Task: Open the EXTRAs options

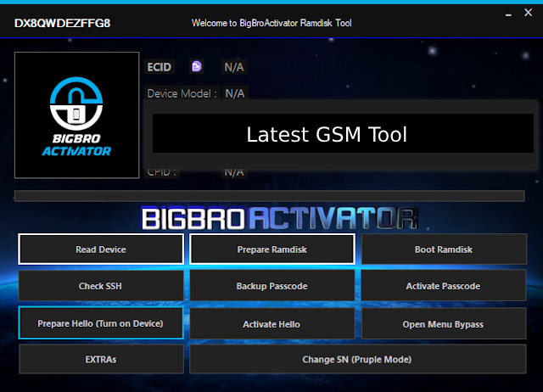Action: point(101,359)
